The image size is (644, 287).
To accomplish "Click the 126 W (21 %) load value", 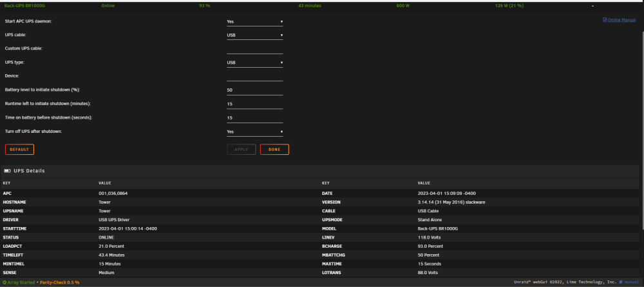I will pos(509,6).
